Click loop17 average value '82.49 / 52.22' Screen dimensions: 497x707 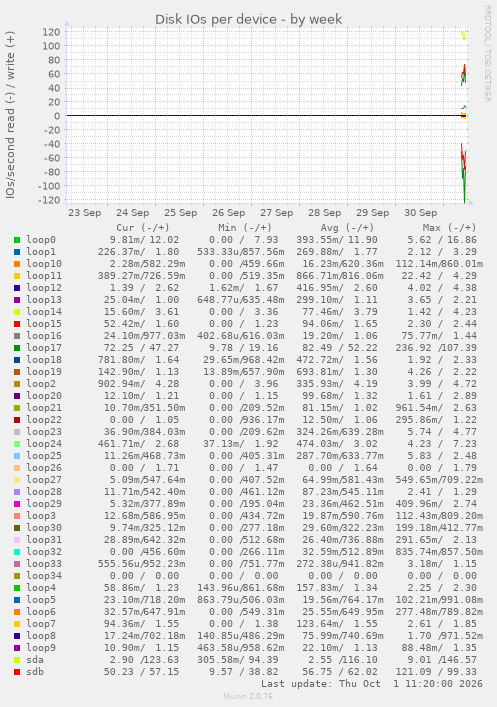(x=340, y=348)
